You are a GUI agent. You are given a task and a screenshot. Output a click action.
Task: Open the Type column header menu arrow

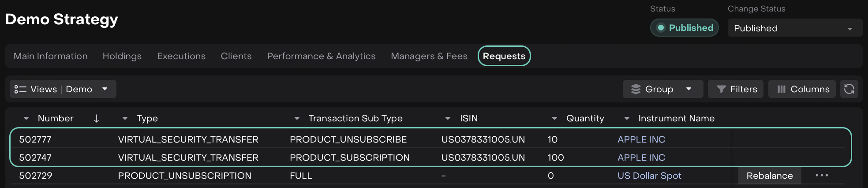[x=125, y=118]
